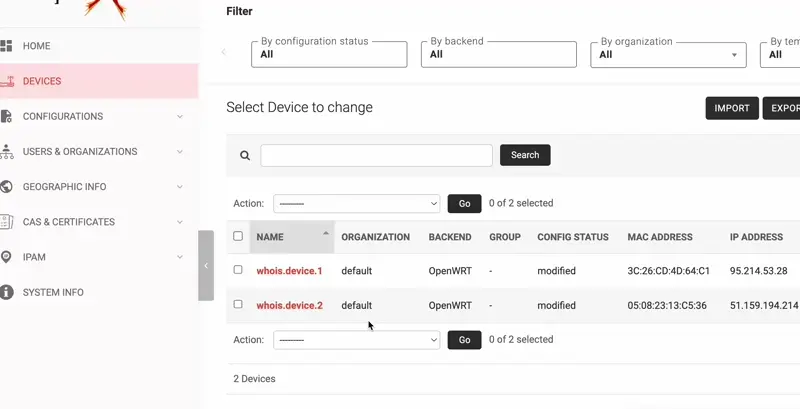Click the 'Select Device to change' heading
800x409 pixels.
pos(299,108)
